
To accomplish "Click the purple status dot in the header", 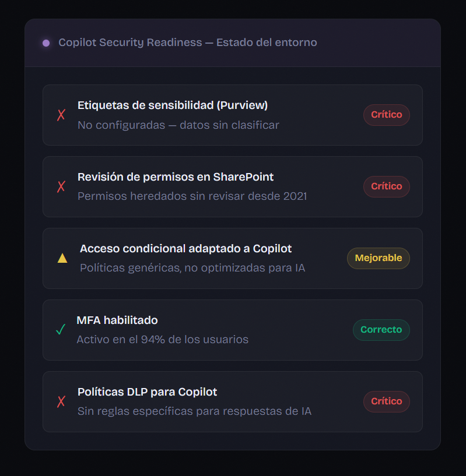I will click(46, 43).
